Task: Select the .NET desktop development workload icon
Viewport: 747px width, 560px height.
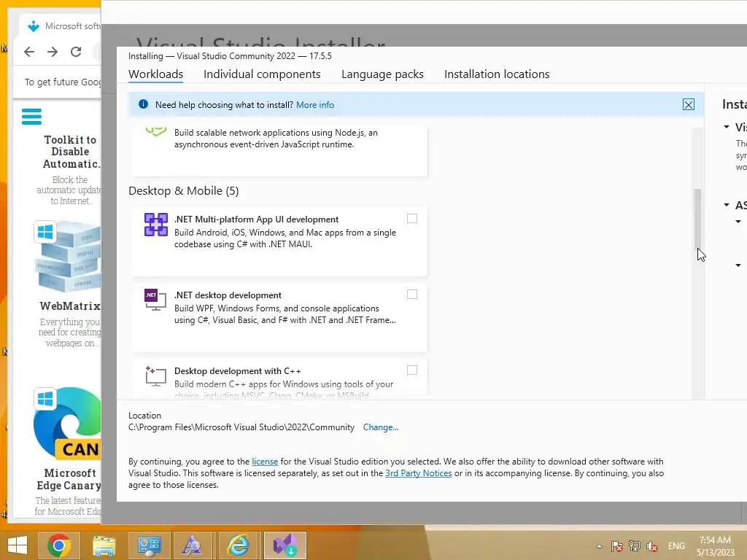Action: [155, 300]
